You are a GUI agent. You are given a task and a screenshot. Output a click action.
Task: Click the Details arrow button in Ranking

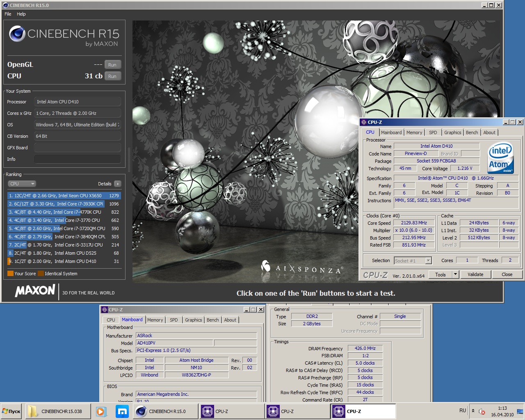point(118,184)
